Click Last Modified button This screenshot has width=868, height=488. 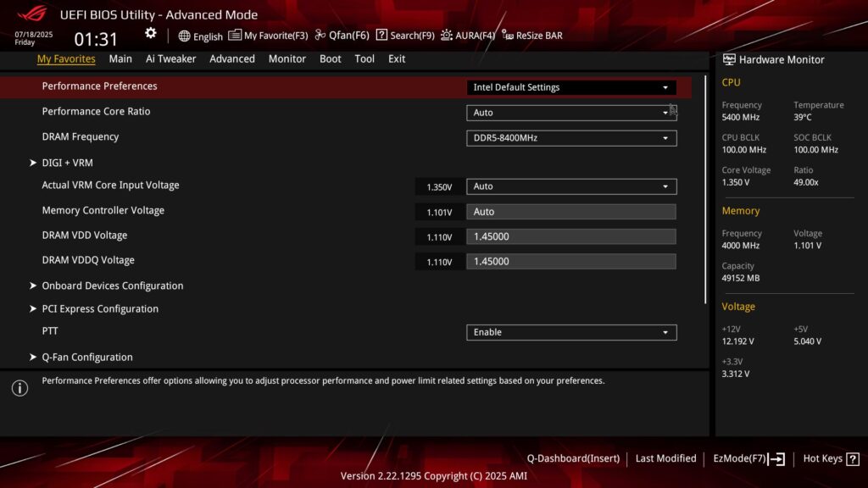pos(665,458)
